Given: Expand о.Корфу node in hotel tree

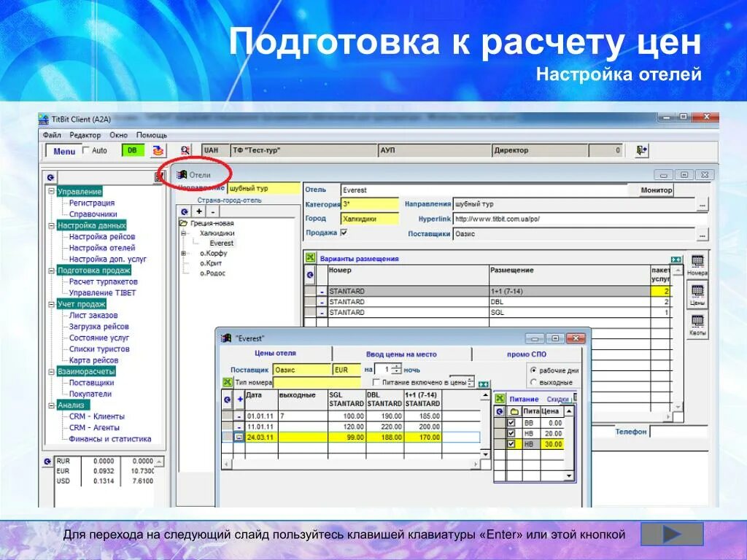Looking at the screenshot, I should point(183,253).
